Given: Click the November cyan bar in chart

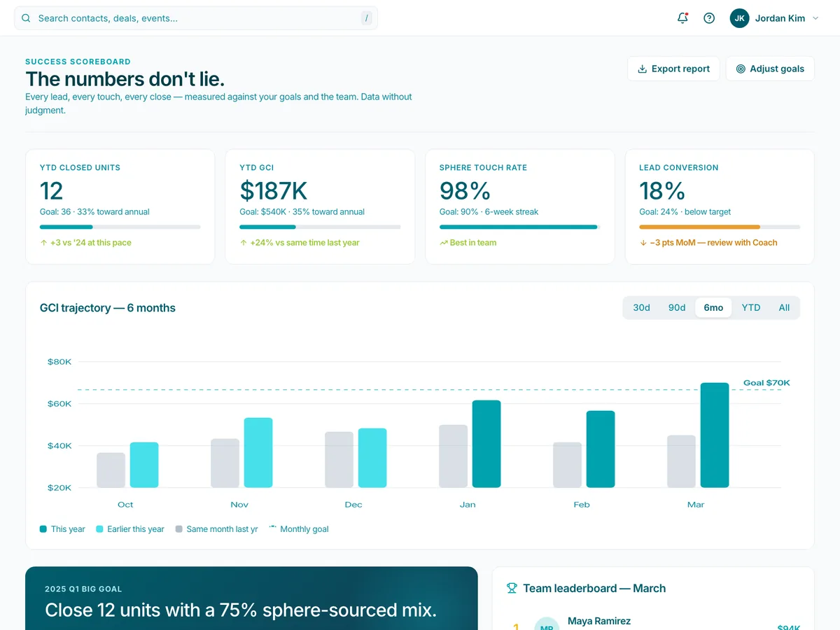Looking at the screenshot, I should pyautogui.click(x=258, y=452).
